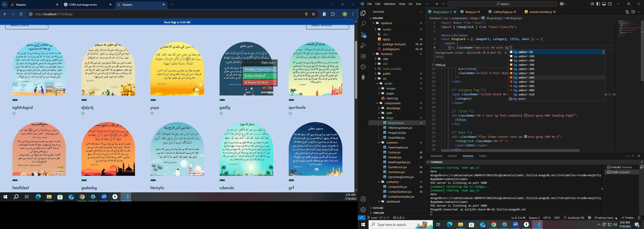Open PROBLEMS panel tab
This screenshot has width=644, height=229.
click(x=436, y=156)
